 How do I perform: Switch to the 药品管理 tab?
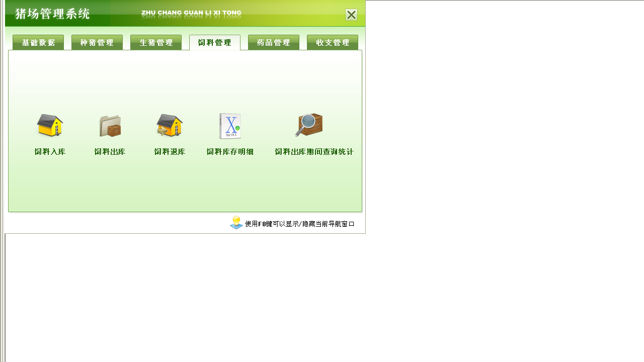point(273,42)
